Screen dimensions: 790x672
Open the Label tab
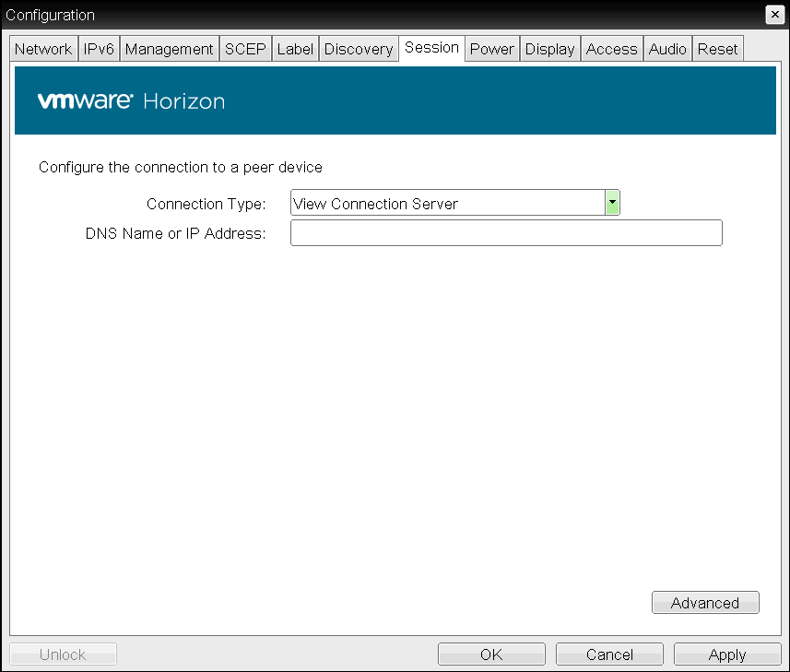[295, 49]
